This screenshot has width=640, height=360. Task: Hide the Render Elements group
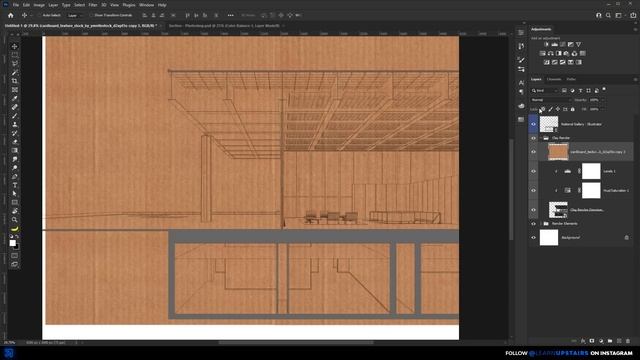pos(533,224)
